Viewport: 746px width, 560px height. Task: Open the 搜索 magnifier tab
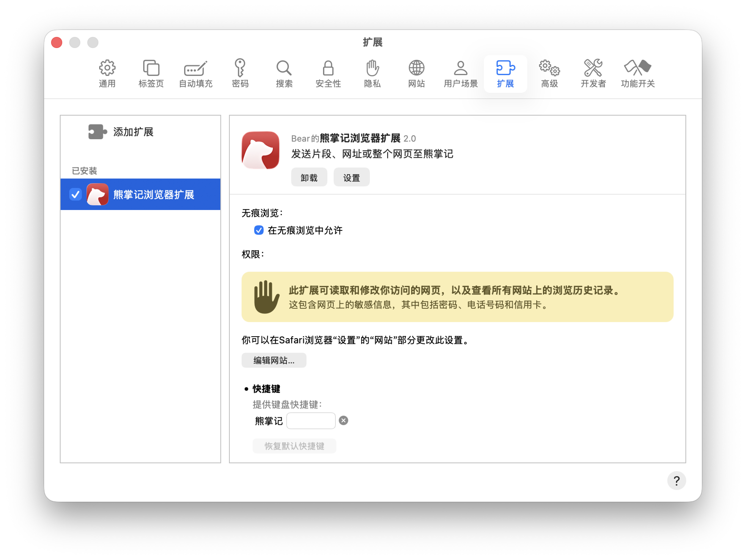click(284, 74)
